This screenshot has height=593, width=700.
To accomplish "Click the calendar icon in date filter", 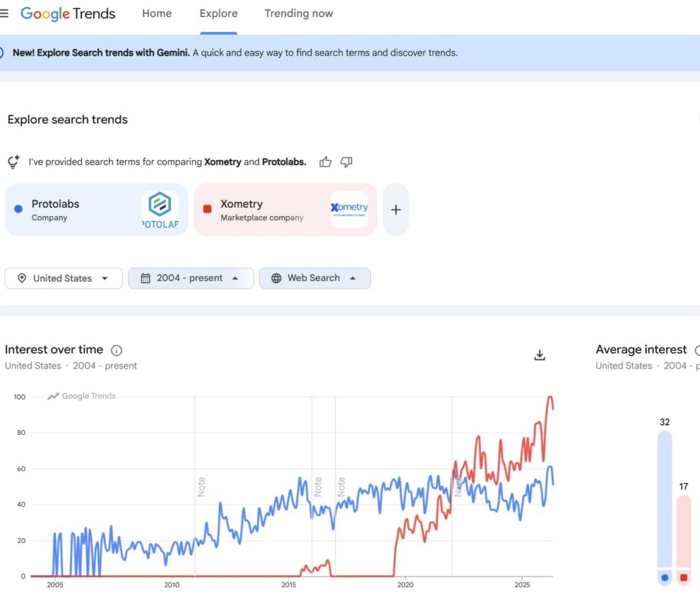I will click(146, 278).
